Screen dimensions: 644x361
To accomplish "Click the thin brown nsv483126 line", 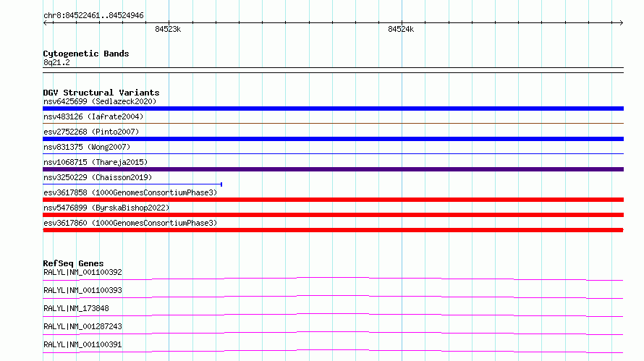I will (333, 123).
